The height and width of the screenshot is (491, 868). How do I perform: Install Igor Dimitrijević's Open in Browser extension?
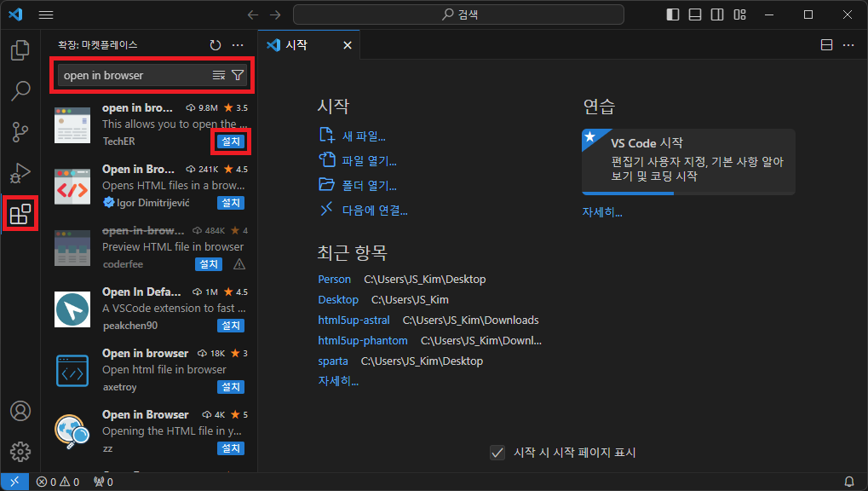(231, 203)
